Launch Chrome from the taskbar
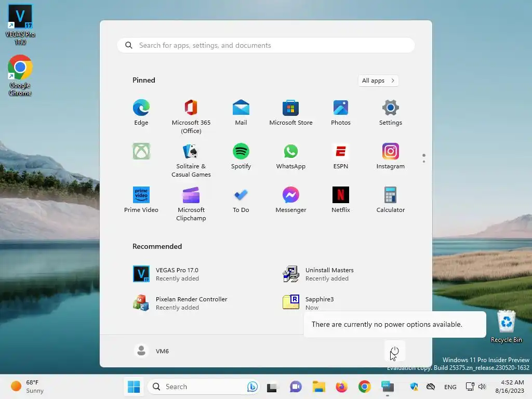Screen dimensions: 532x399 [x=365, y=387]
